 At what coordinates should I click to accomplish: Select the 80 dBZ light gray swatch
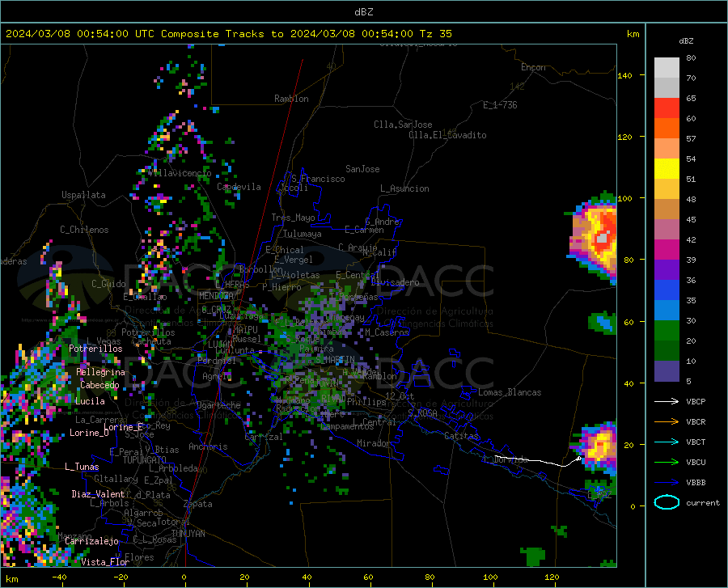(667, 67)
